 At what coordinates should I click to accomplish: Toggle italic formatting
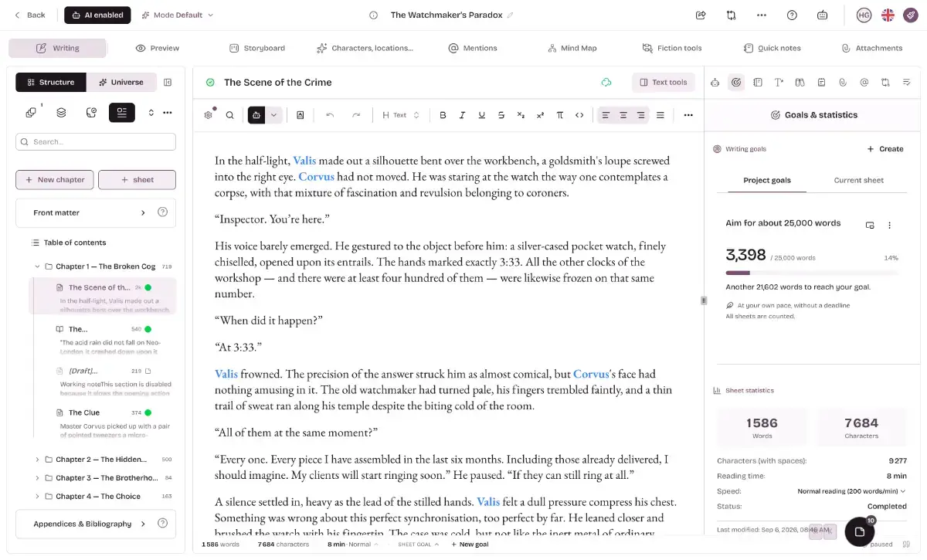(462, 115)
